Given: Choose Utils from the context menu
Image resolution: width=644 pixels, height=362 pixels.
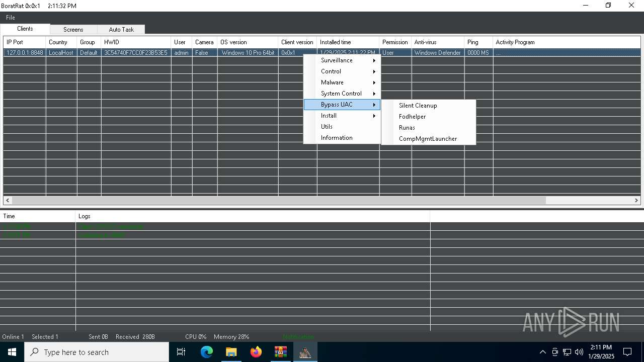Looking at the screenshot, I should tap(342, 127).
